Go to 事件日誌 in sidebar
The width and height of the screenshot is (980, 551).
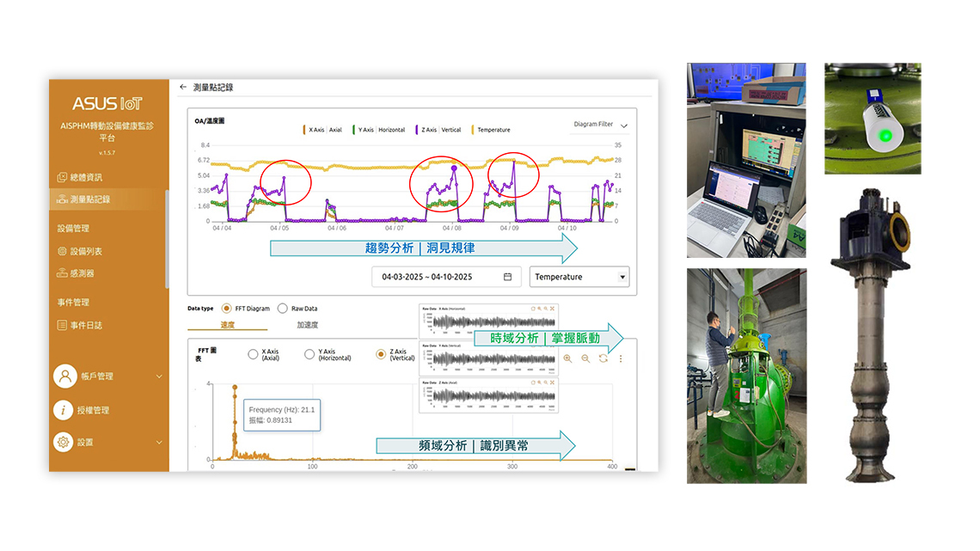click(85, 325)
